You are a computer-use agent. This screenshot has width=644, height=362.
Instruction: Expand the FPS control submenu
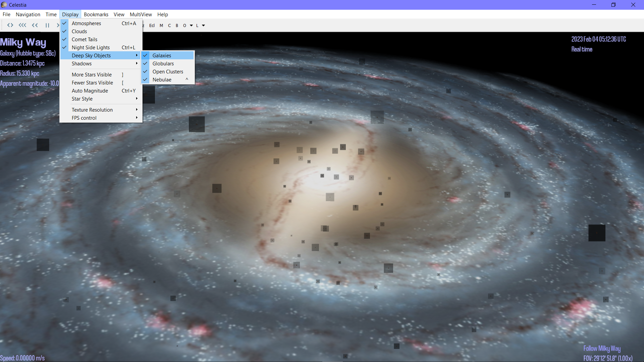101,118
